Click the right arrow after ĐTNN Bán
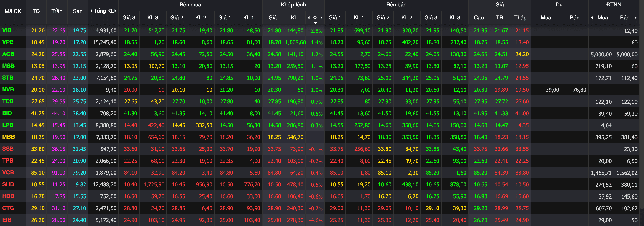This screenshot has height=226, width=644. (635, 17)
